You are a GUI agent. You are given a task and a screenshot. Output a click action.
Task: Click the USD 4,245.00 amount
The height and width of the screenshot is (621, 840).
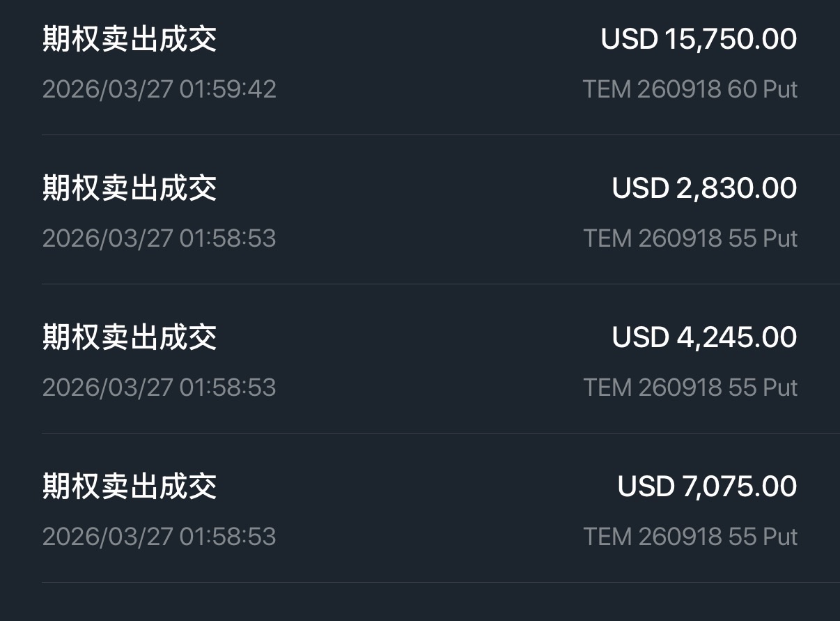tap(704, 337)
